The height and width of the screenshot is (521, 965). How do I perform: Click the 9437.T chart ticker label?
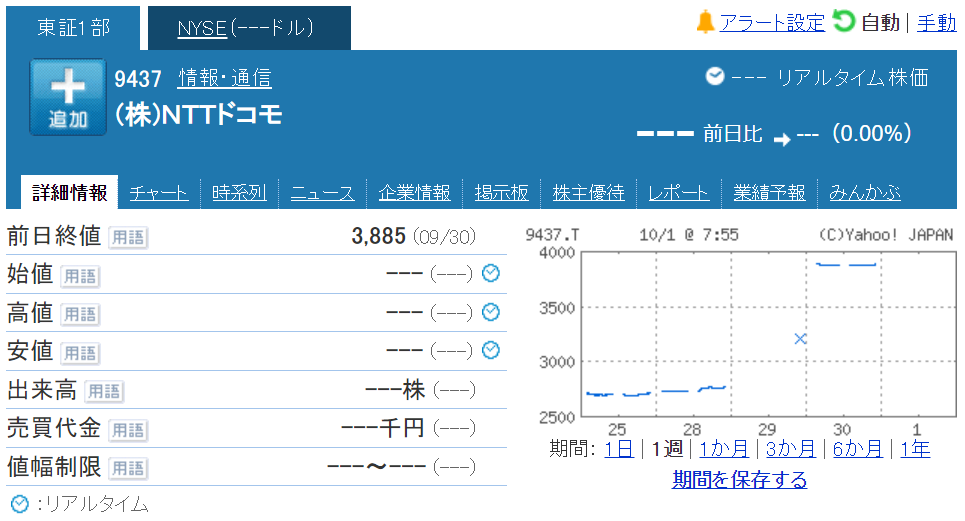click(x=552, y=235)
